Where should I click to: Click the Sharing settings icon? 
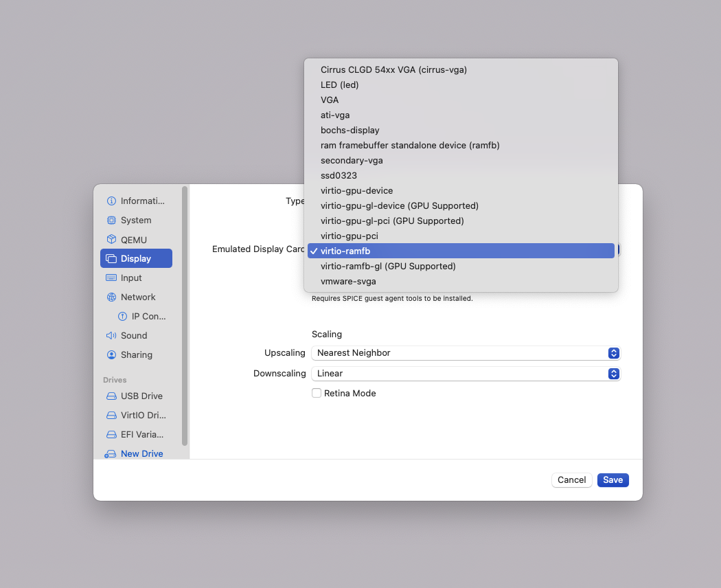coord(111,354)
